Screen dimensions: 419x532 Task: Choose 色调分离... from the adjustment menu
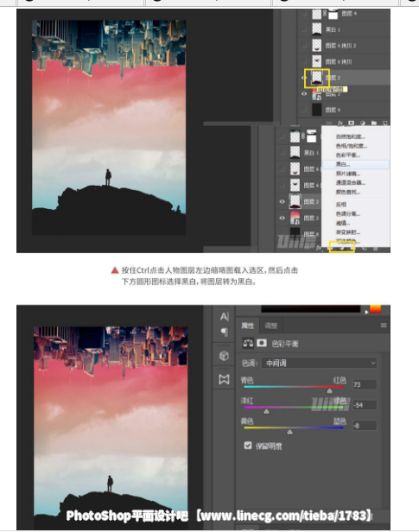click(x=355, y=214)
